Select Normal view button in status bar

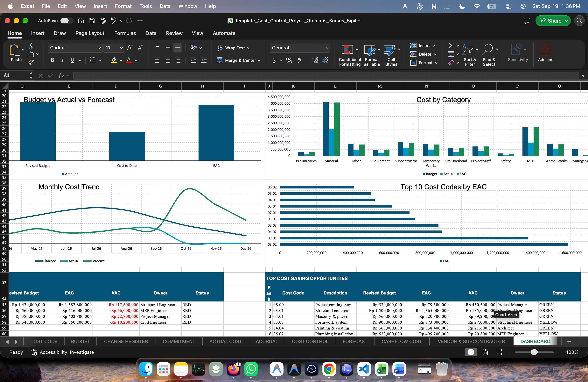[471, 352]
